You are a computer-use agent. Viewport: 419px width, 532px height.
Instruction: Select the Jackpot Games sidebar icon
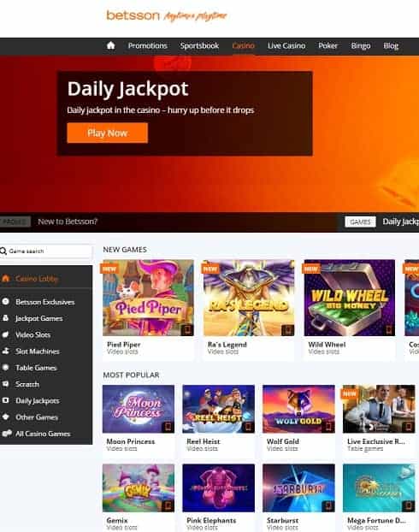coord(5,318)
